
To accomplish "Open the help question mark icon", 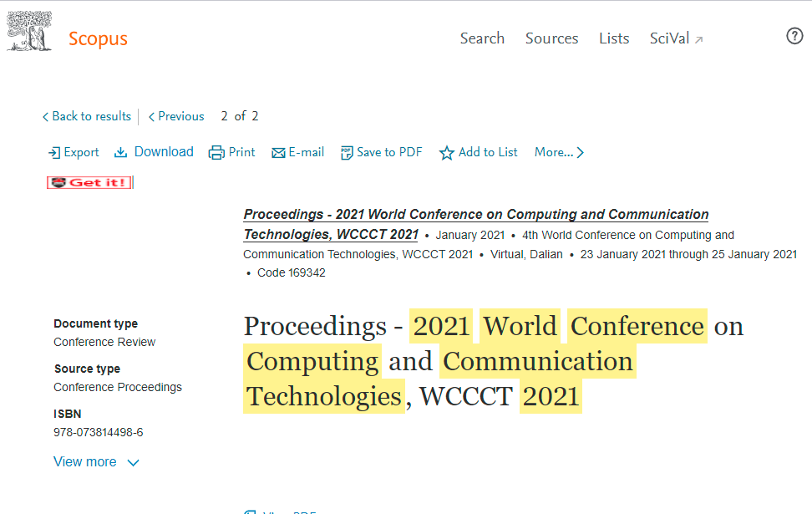I will [x=794, y=36].
